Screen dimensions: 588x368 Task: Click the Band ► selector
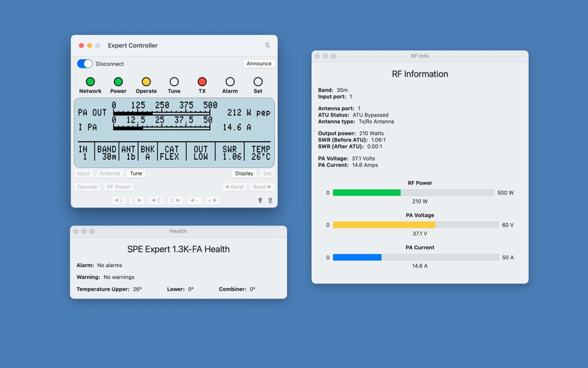[x=262, y=186]
